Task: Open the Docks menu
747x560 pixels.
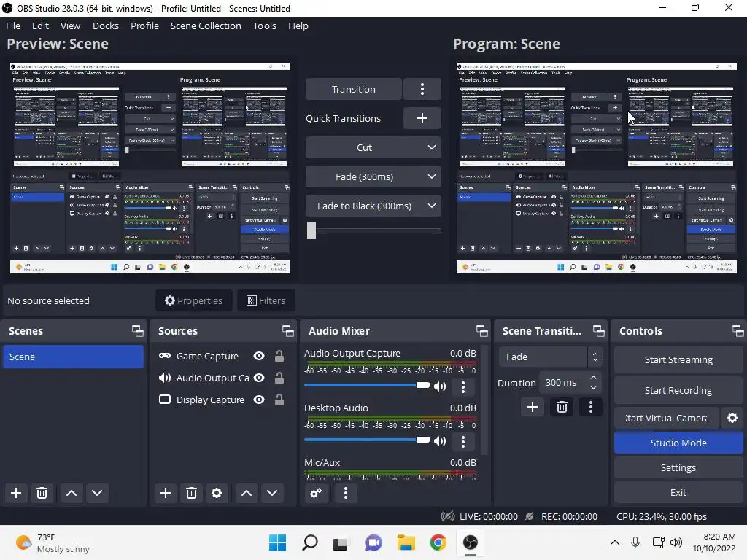Action: click(106, 26)
